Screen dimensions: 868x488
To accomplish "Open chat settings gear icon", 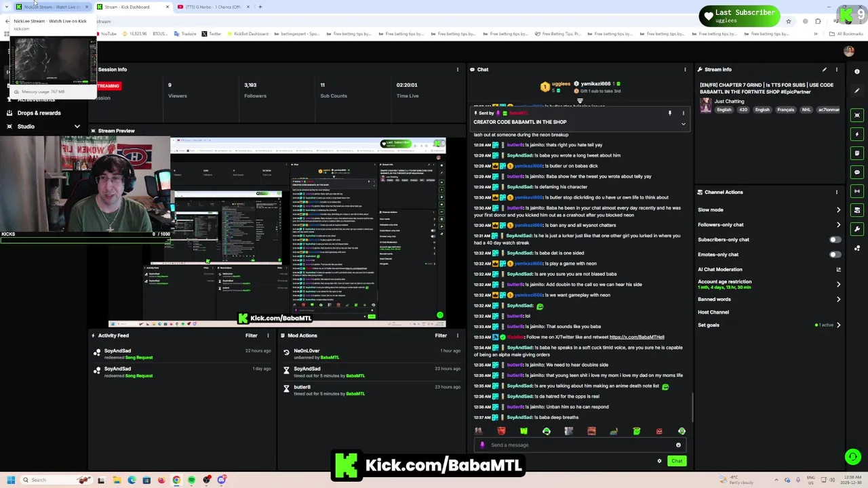I will [x=659, y=462].
